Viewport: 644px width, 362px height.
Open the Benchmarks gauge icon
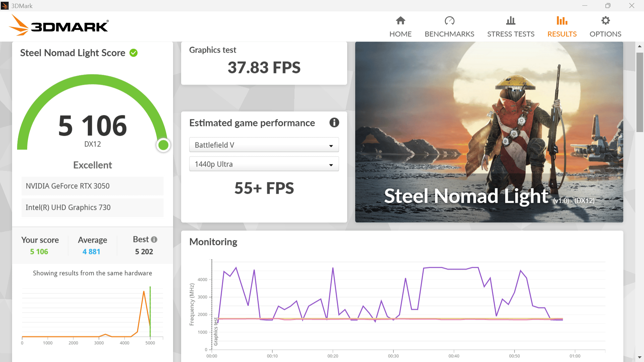tap(449, 21)
